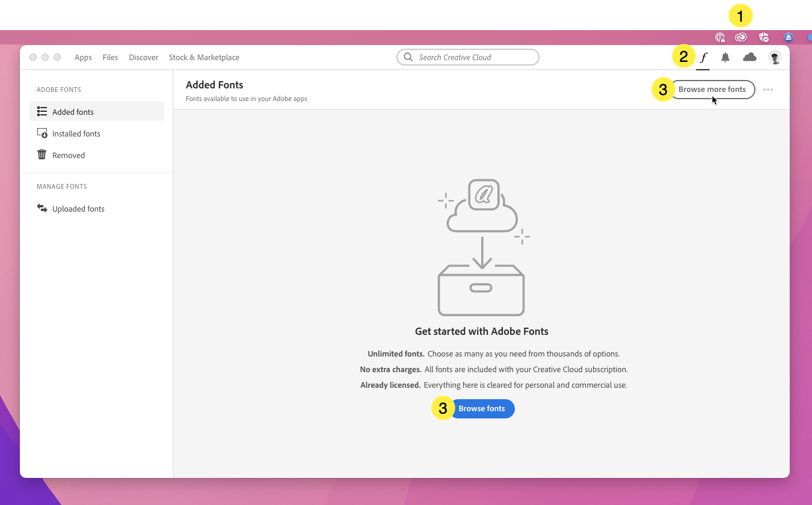The image size is (812, 505).
Task: Select Installed fonts in the sidebar
Action: click(97, 133)
